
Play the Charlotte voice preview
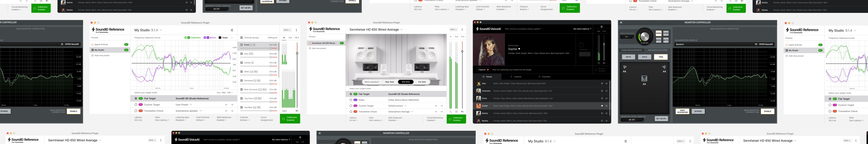click(607, 91)
